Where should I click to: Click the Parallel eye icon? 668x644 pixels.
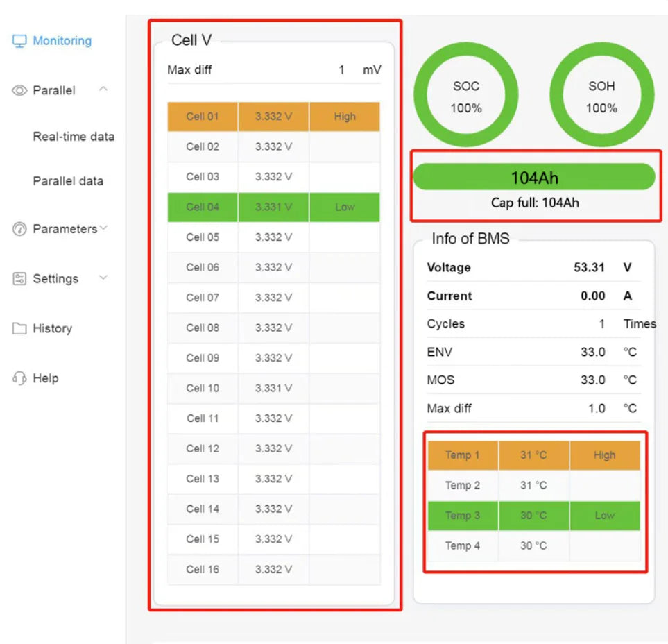tap(19, 91)
